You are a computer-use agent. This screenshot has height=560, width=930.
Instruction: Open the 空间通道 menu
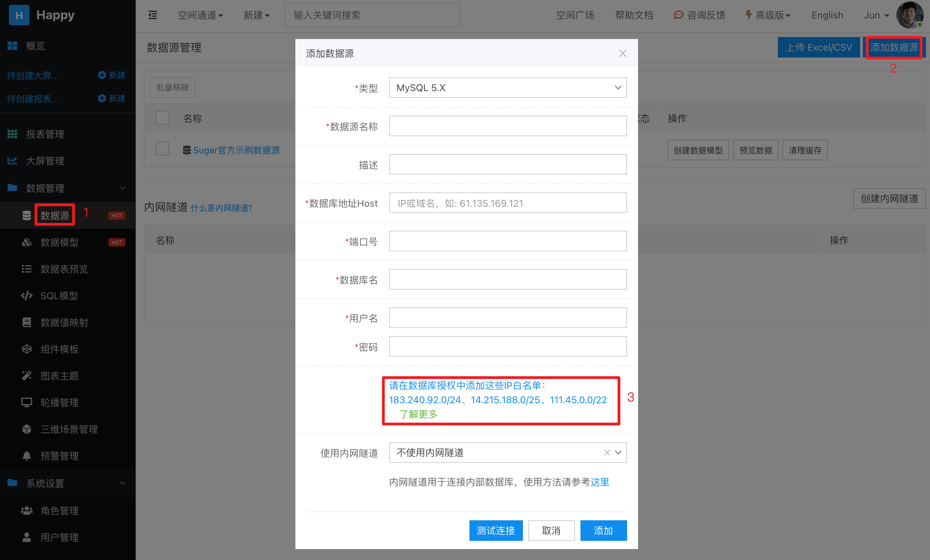(x=200, y=15)
